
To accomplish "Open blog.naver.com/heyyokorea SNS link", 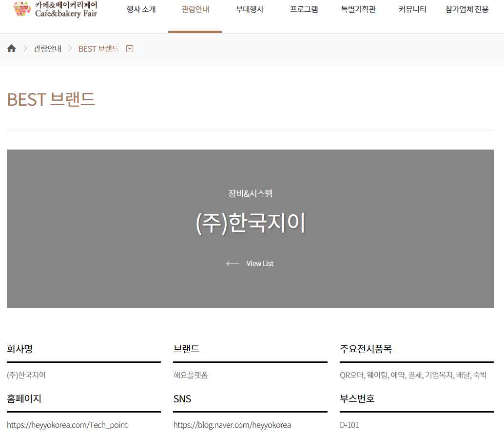I will pos(232,425).
